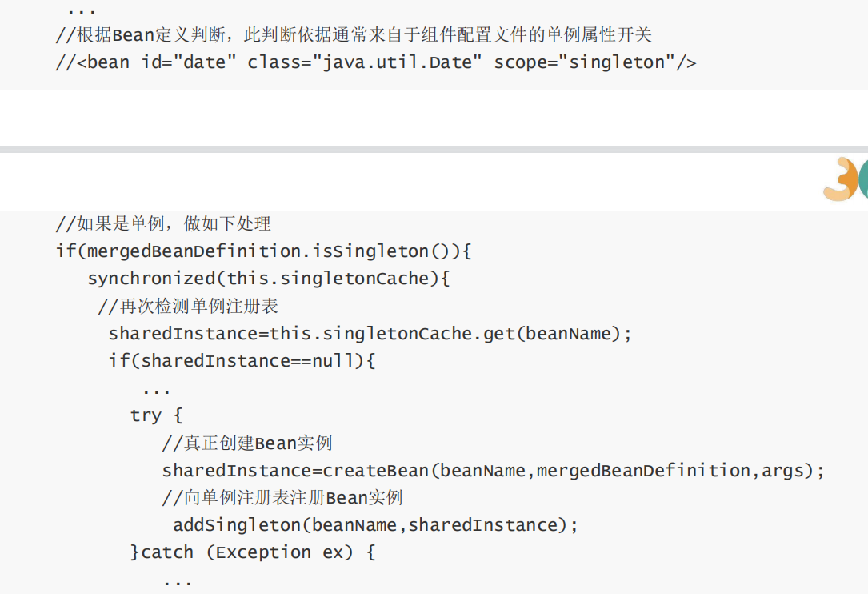Screen dimensions: 868x594
Task: Click the ellipsis at the top of code
Action: coord(81,11)
